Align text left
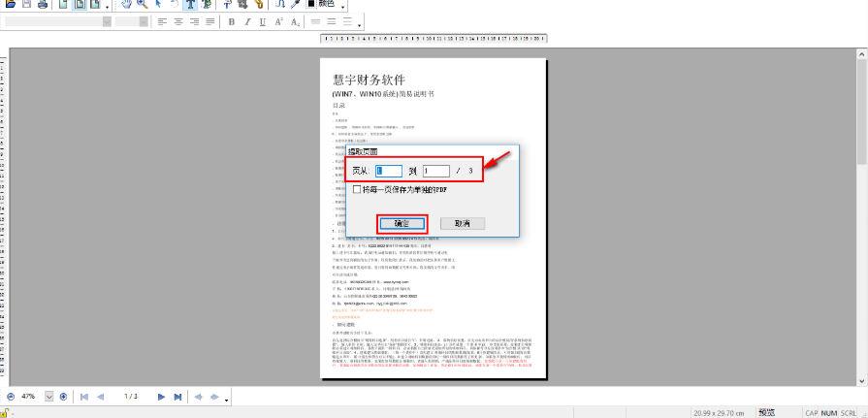The height and width of the screenshot is (418, 868). [x=162, y=22]
